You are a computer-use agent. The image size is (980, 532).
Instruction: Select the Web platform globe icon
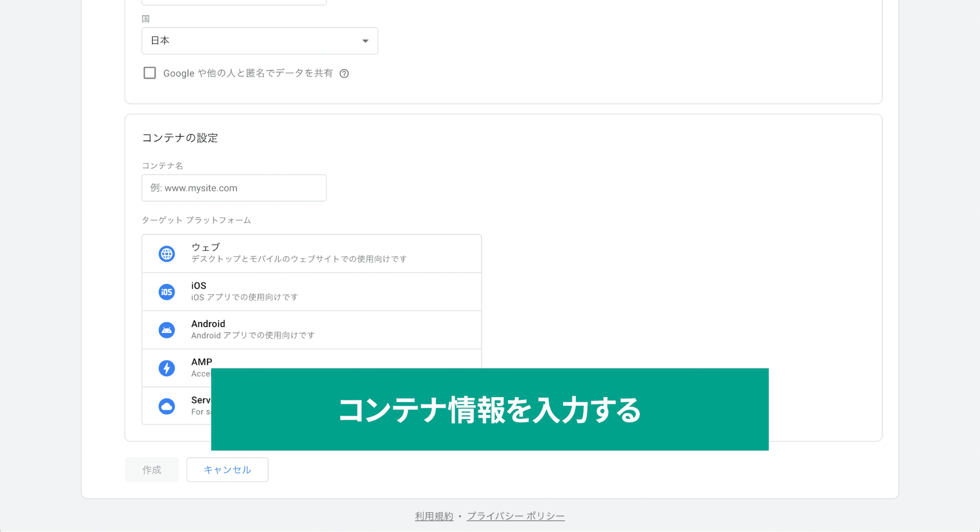tap(167, 253)
